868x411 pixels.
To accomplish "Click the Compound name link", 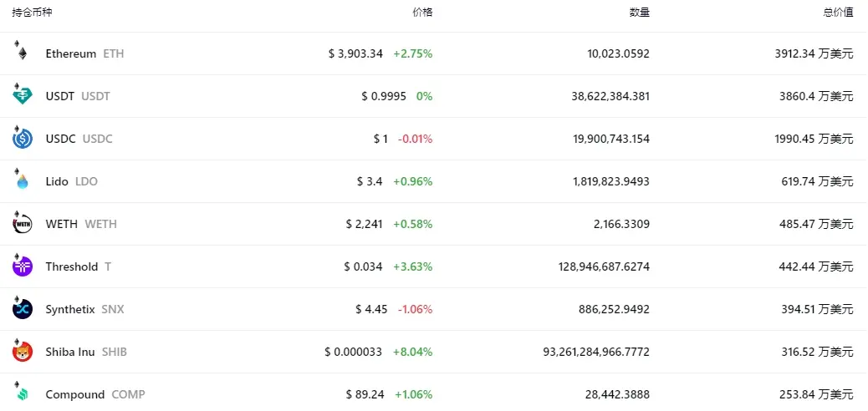I will 75,394.
